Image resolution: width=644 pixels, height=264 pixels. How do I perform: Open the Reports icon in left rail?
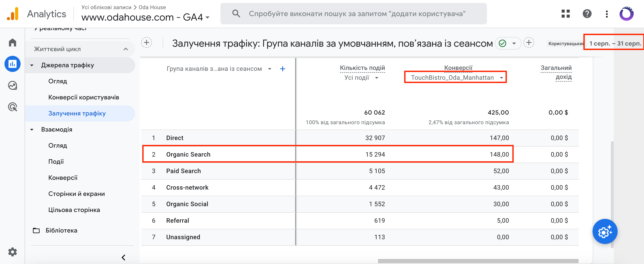13,64
